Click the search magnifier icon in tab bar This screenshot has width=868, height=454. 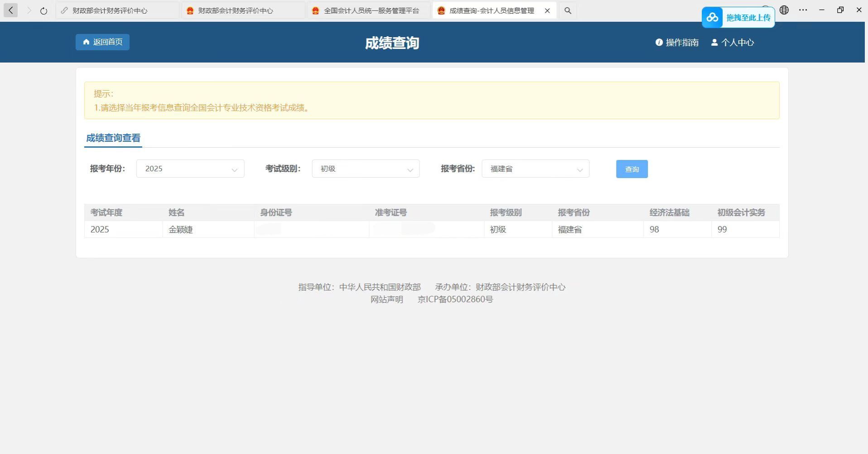[568, 10]
